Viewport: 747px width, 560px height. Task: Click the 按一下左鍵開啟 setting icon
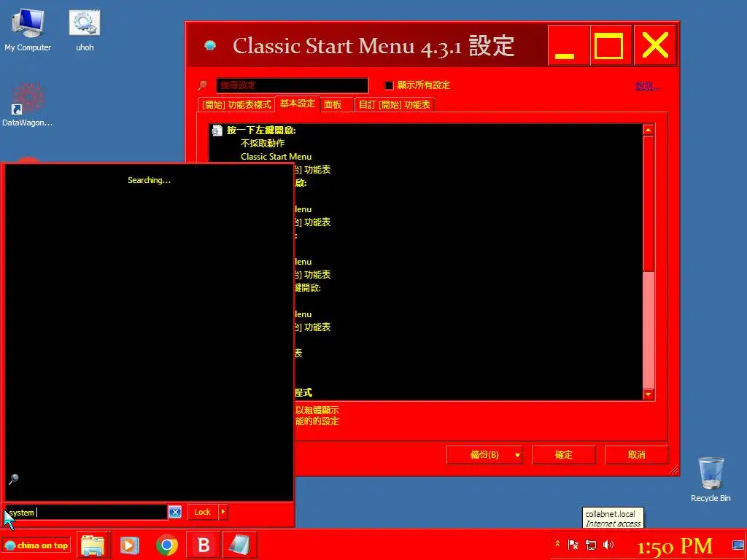pos(217,130)
